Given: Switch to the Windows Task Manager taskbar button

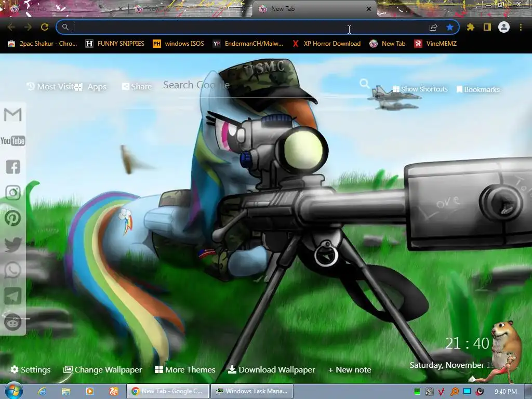Looking at the screenshot, I should coord(252,391).
